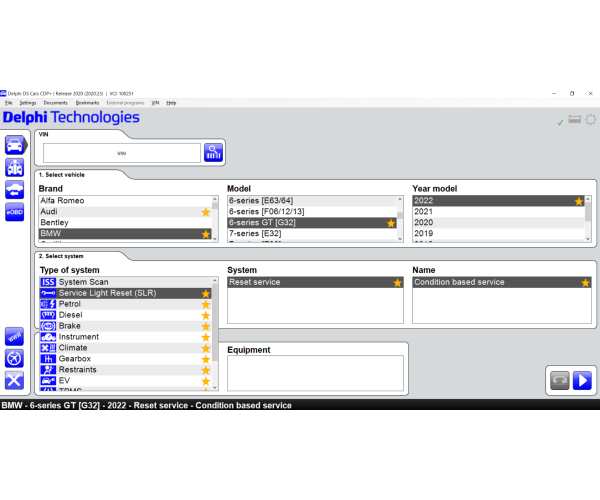Select the Restraints airbag icon
Screen dimensions: 600x500
[x=48, y=370]
